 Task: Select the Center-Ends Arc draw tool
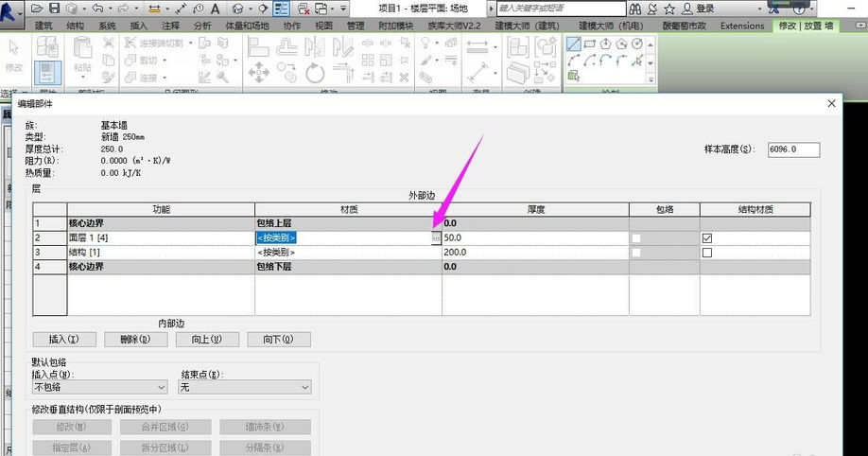tap(590, 61)
